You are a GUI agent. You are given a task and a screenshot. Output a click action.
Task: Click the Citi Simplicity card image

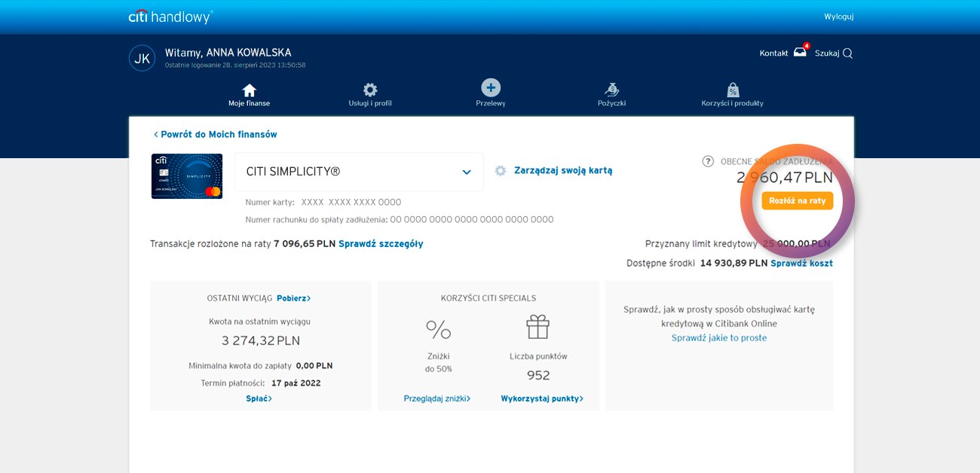[x=187, y=176]
